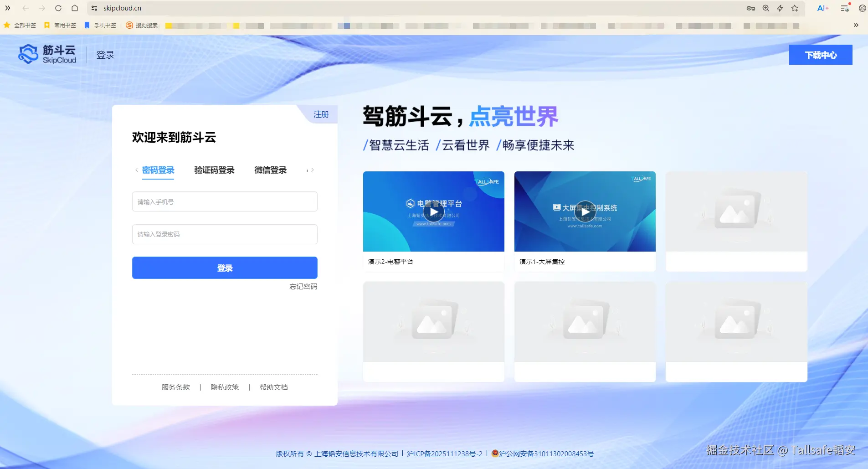This screenshot has height=469, width=868.
Task: Click the 演示1-大屏集控 caption
Action: coord(542,262)
